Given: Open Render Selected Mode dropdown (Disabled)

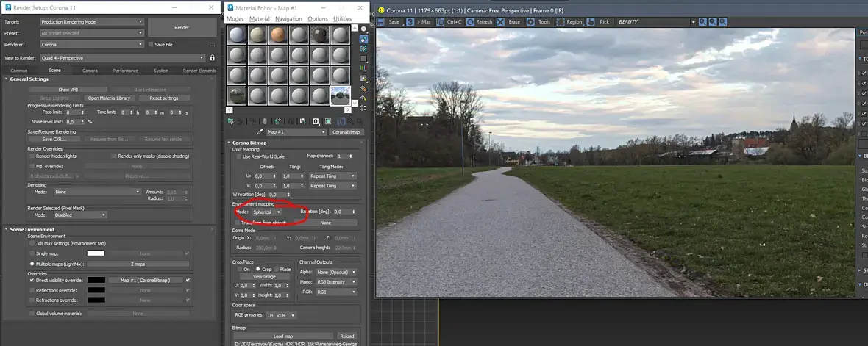Looking at the screenshot, I should click(80, 215).
